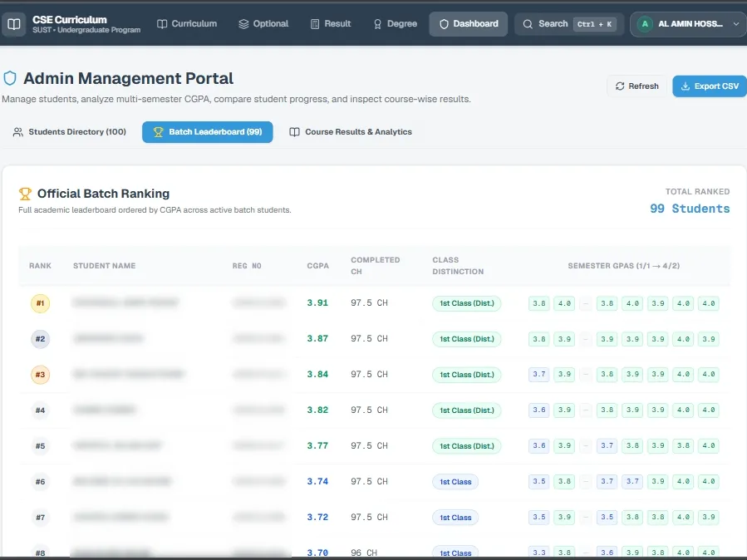The height and width of the screenshot is (560, 747).
Task: Click CGPA value 3.72
Action: (x=317, y=517)
